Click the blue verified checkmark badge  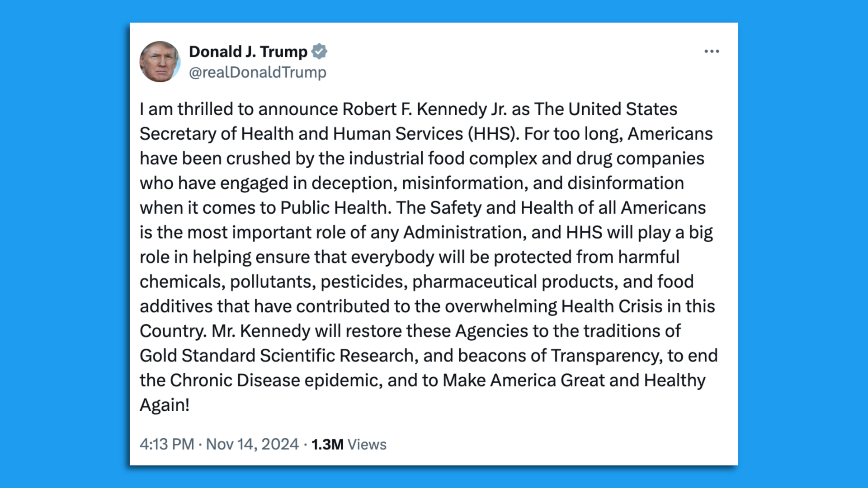point(320,52)
